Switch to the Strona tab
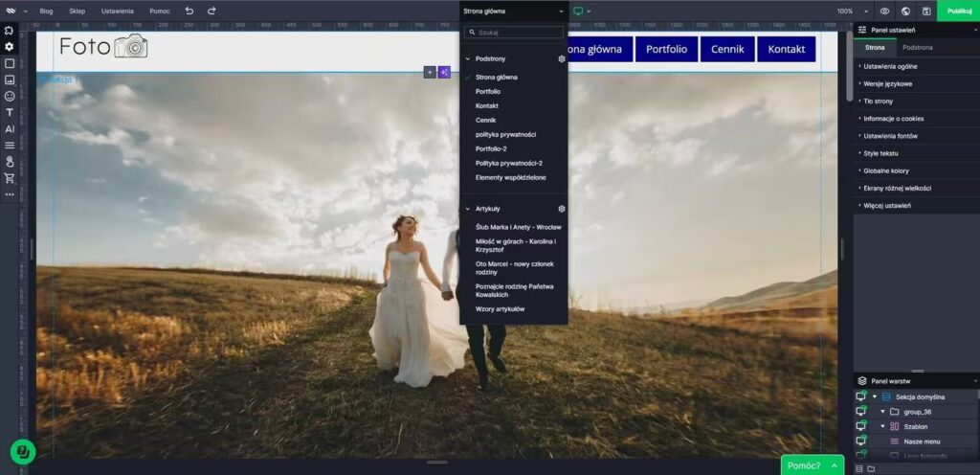 click(875, 48)
